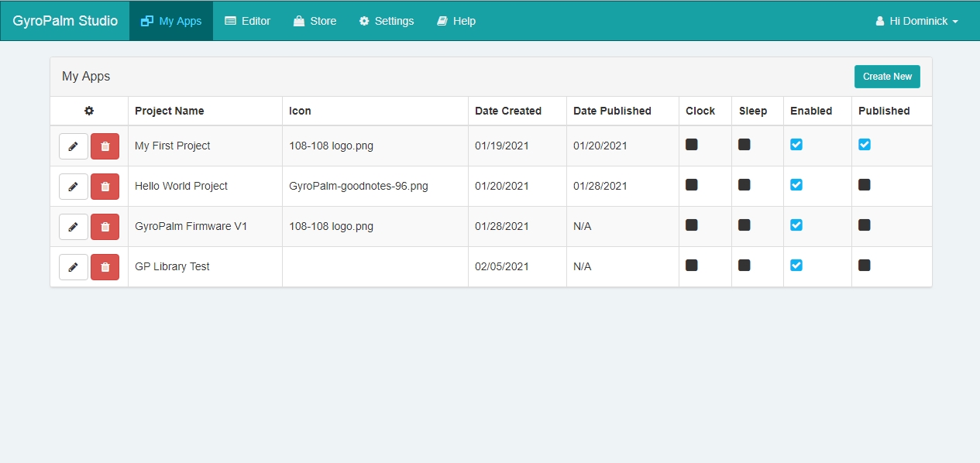980x463 pixels.
Task: Check Published for Hello World Project
Action: coord(865,184)
